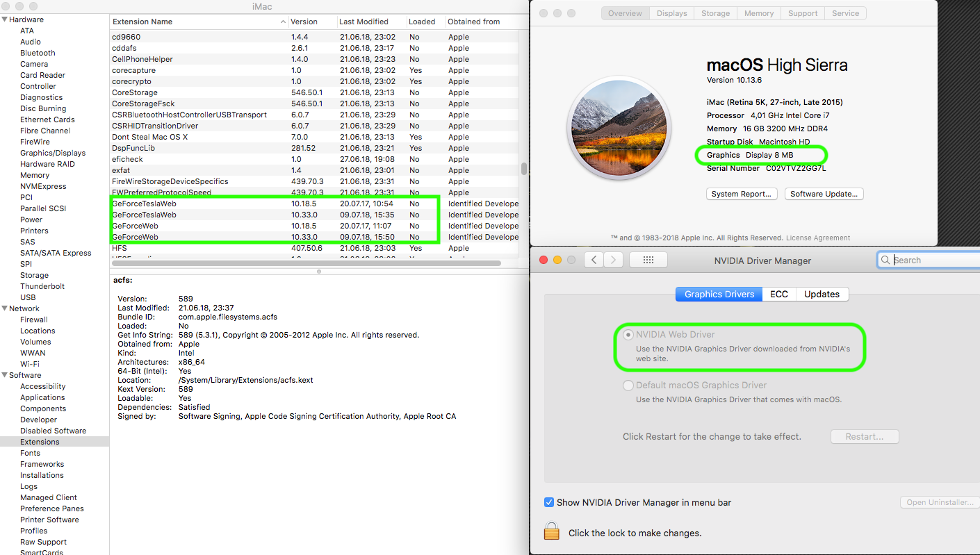Select PCI in the sidebar

pyautogui.click(x=26, y=197)
